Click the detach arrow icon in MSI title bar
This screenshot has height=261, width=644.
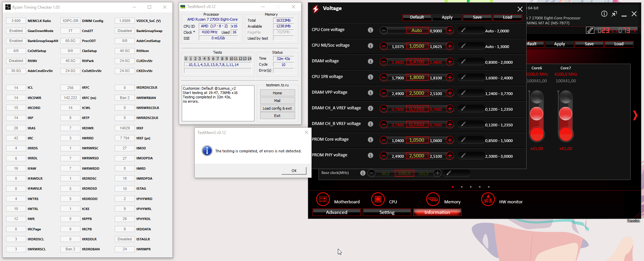coord(614,14)
